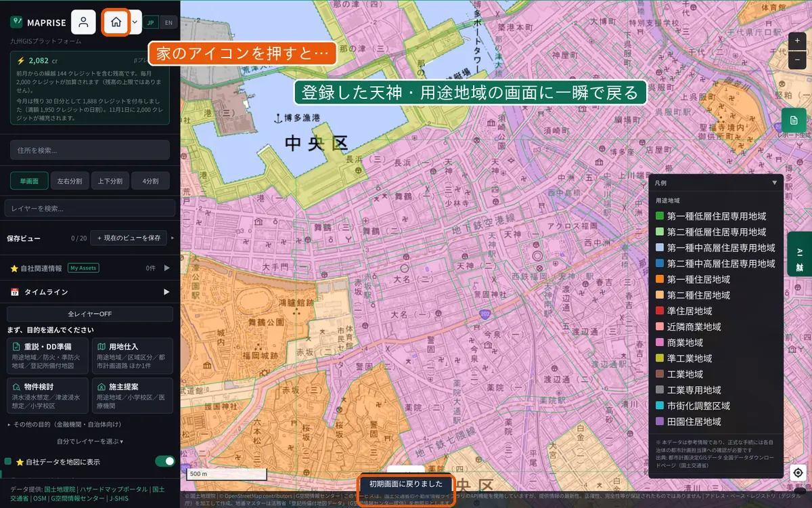The image size is (812, 508).
Task: Return to the registered home view
Action: [x=116, y=22]
